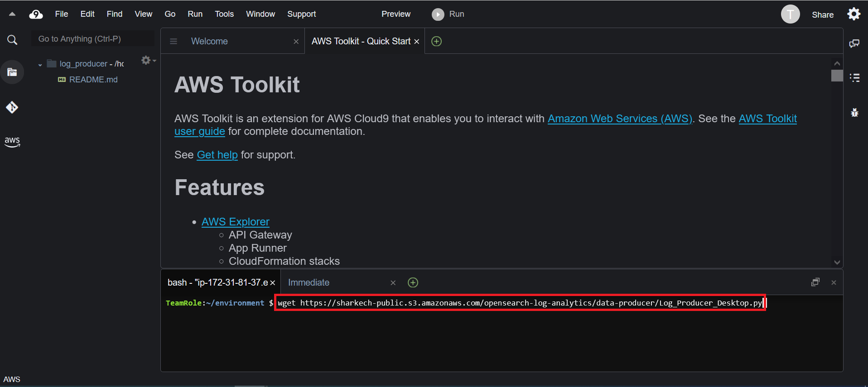Collapse the menu bar with the up arrow

tap(12, 14)
